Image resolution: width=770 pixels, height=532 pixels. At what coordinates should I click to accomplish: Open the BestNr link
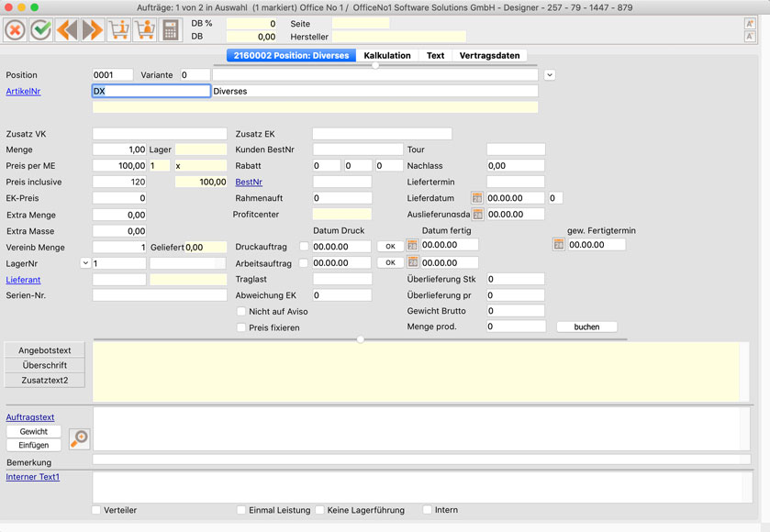pyautogui.click(x=249, y=183)
